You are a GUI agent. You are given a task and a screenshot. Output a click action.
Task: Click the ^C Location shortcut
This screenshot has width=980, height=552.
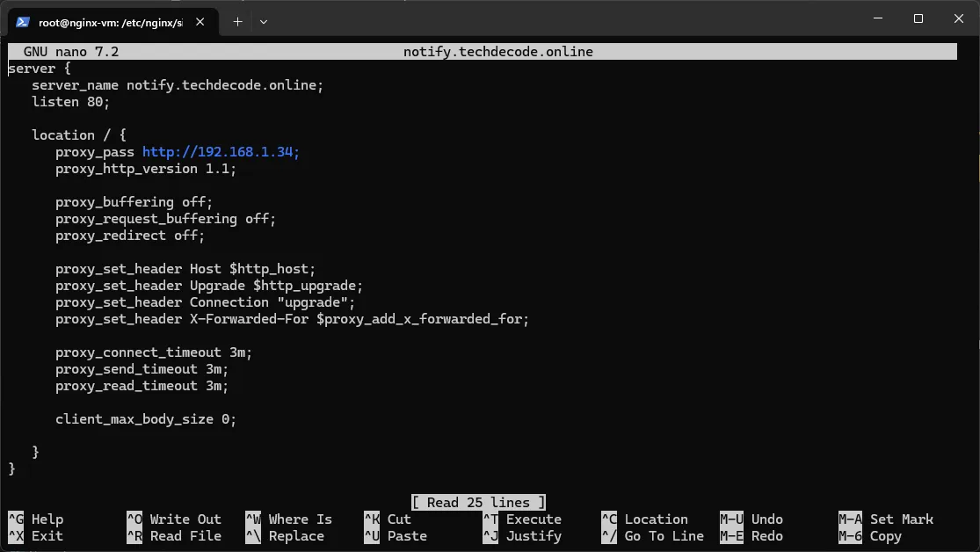pos(644,519)
